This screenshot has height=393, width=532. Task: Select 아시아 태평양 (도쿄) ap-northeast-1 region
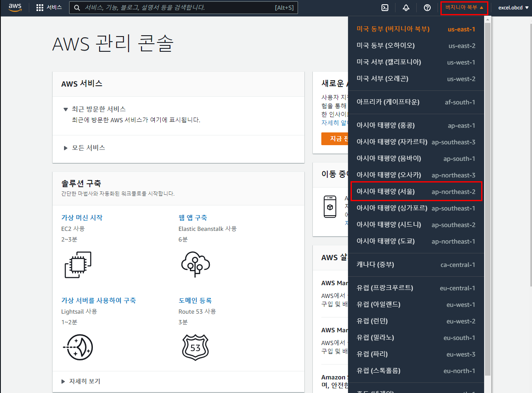416,241
